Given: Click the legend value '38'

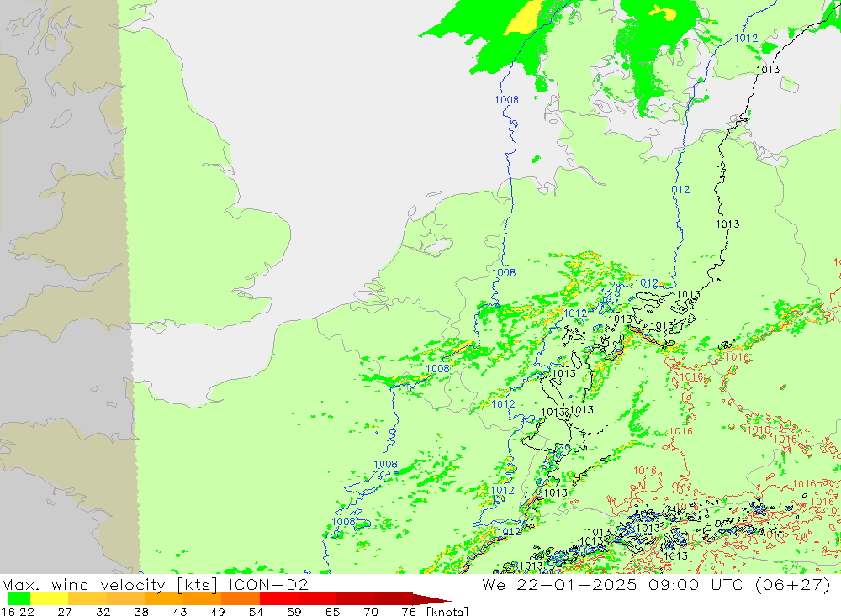Looking at the screenshot, I should point(141,612).
